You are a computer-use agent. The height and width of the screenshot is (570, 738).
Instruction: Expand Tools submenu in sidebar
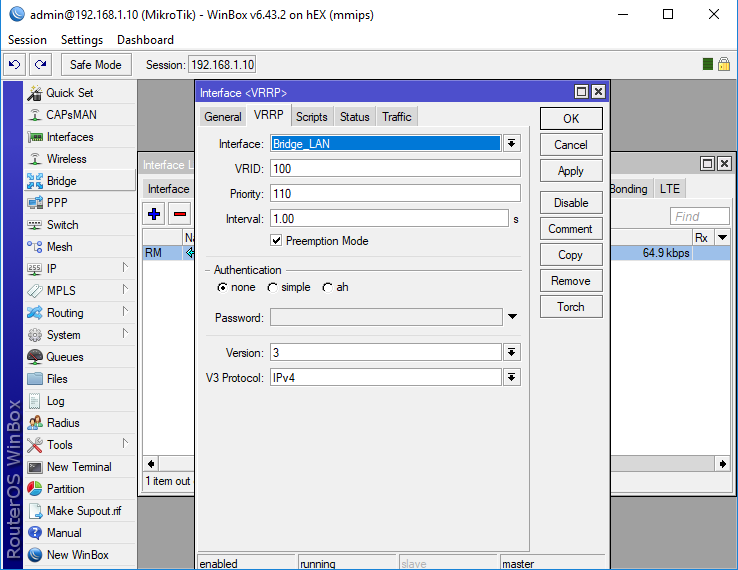click(x=125, y=443)
